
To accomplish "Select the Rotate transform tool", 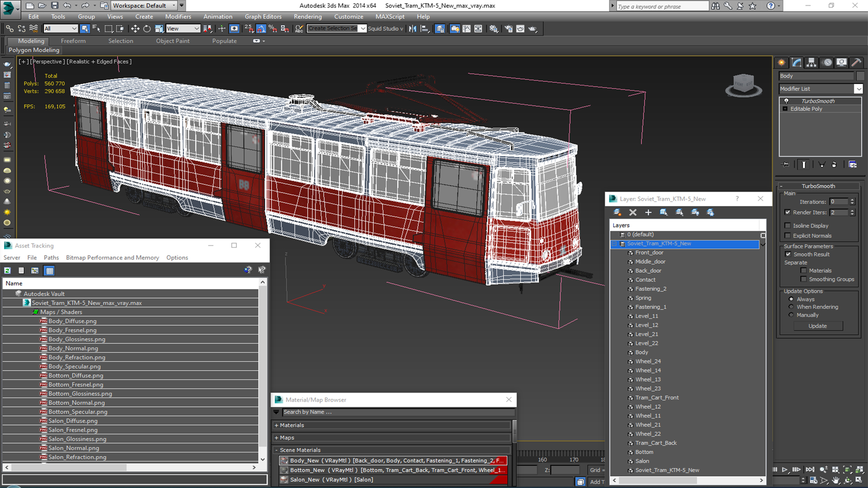I will pyautogui.click(x=146, y=28).
